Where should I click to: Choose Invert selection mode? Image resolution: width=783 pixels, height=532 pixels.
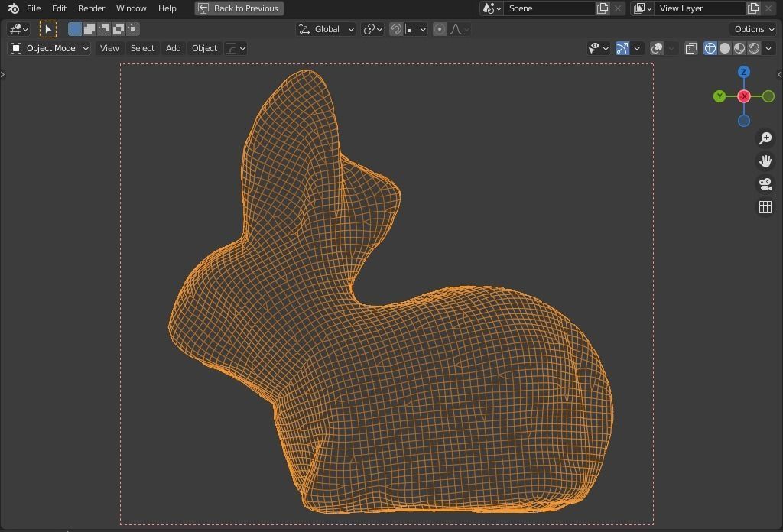coord(119,29)
